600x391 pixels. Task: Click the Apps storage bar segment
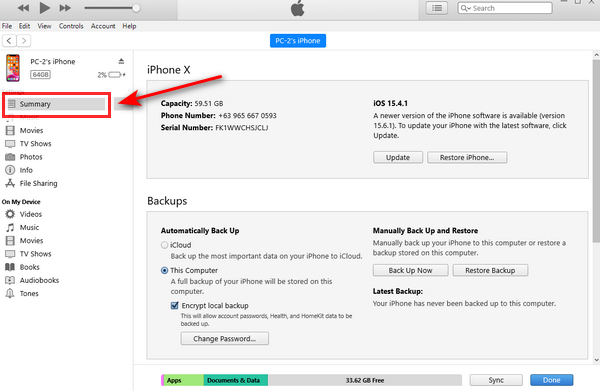coord(183,380)
